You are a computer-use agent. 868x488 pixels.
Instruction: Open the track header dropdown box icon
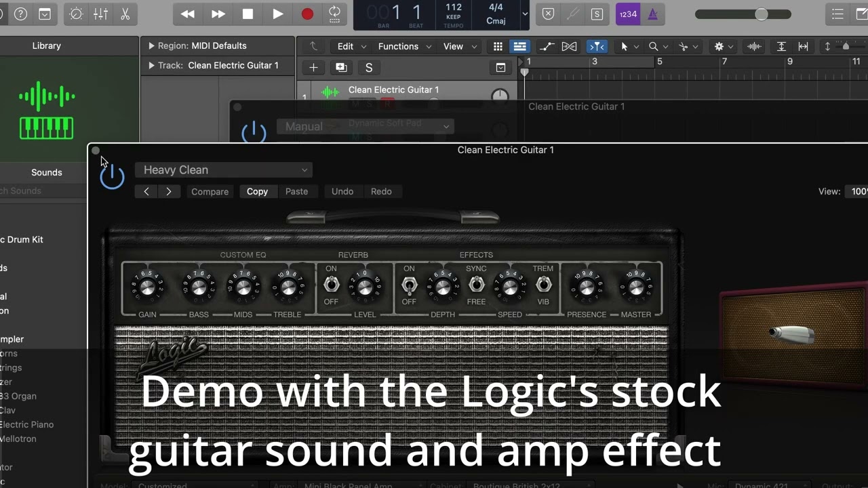pyautogui.click(x=500, y=67)
